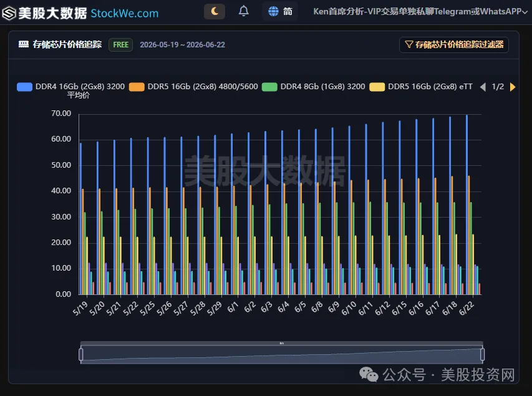Expand the Ken analyst VIP dropdown
This screenshot has height=396, width=532.
[420, 12]
